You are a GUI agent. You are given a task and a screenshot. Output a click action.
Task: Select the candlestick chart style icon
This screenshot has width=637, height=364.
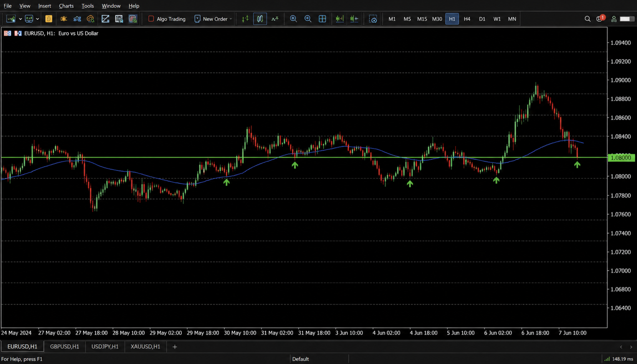pyautogui.click(x=260, y=19)
